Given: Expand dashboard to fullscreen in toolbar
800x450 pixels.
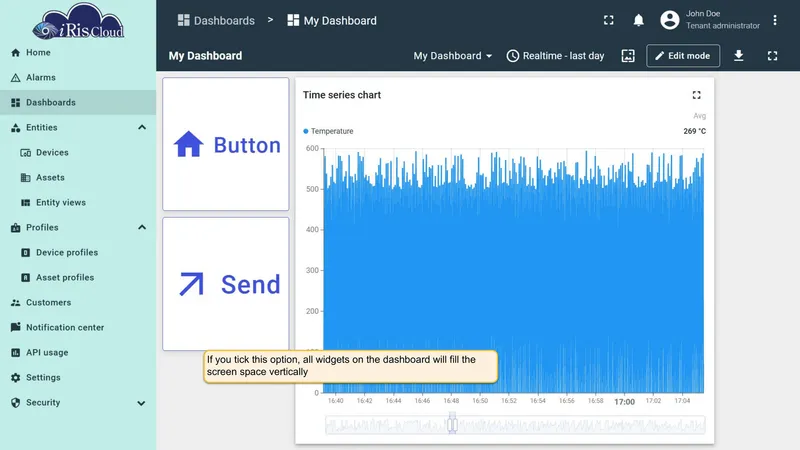Looking at the screenshot, I should pyautogui.click(x=772, y=56).
